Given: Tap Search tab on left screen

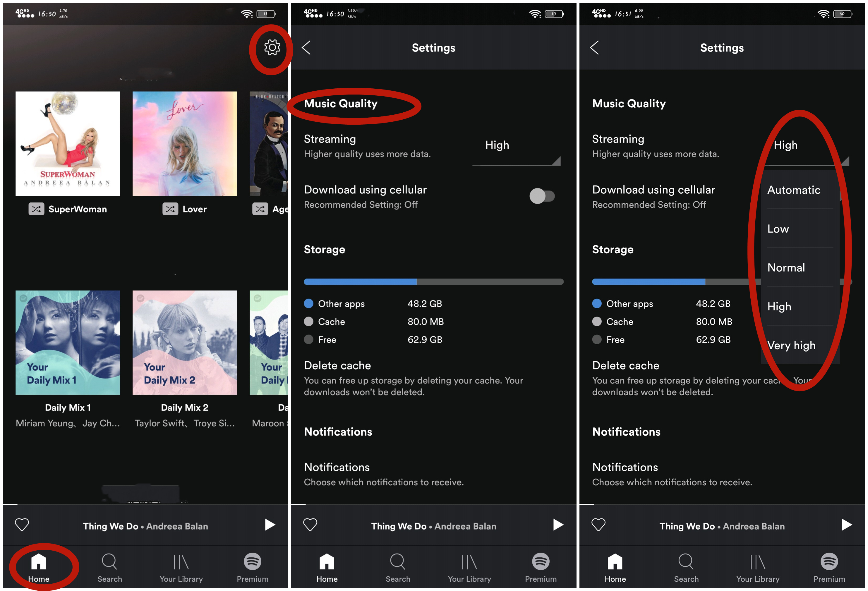Looking at the screenshot, I should point(109,568).
